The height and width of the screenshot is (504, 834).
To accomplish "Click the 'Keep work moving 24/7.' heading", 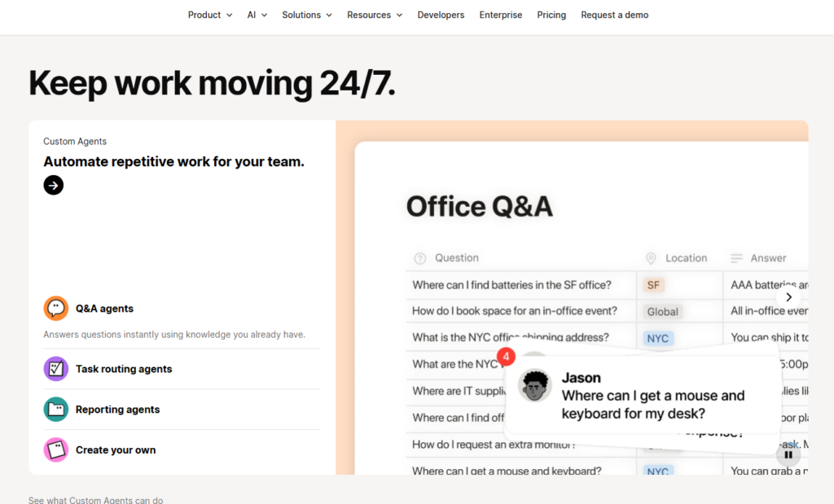I will (212, 84).
